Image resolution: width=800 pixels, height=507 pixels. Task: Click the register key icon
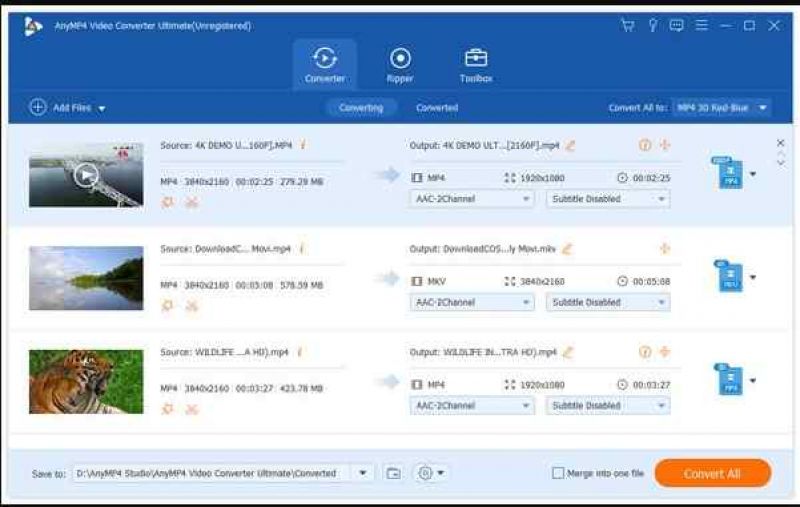[653, 25]
